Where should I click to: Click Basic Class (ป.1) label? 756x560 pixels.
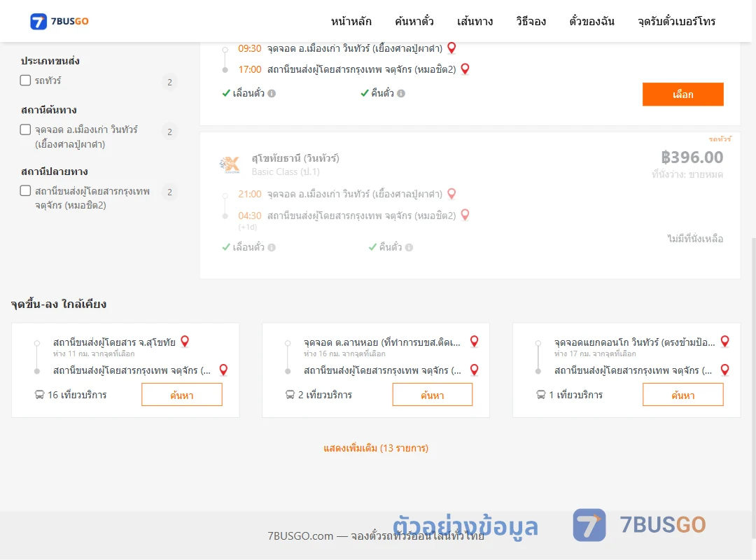click(x=286, y=171)
